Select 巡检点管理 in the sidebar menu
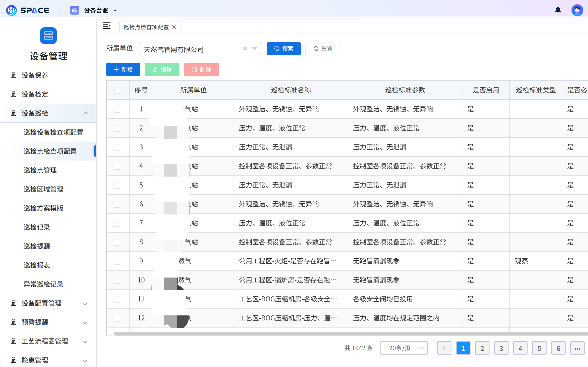588x367 pixels. pos(40,170)
